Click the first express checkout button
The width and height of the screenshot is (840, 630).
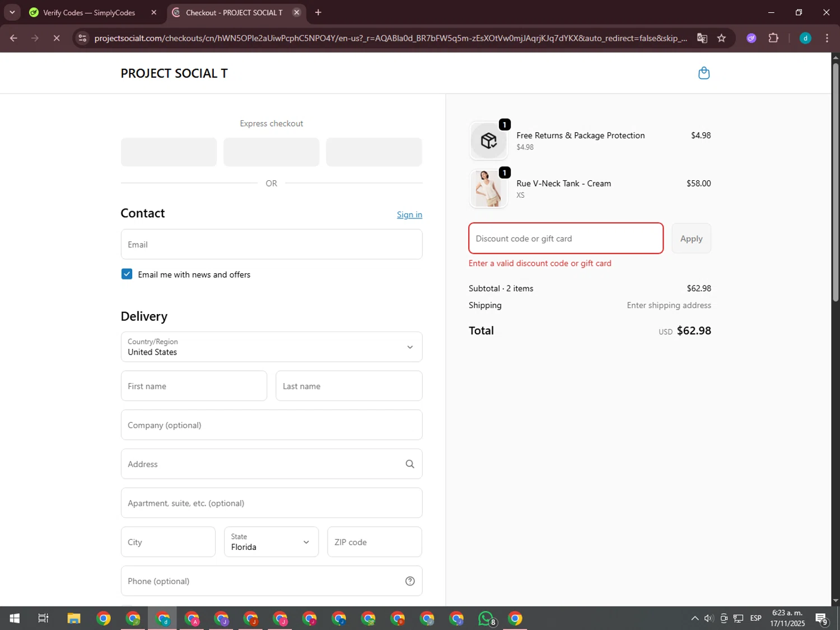point(169,152)
